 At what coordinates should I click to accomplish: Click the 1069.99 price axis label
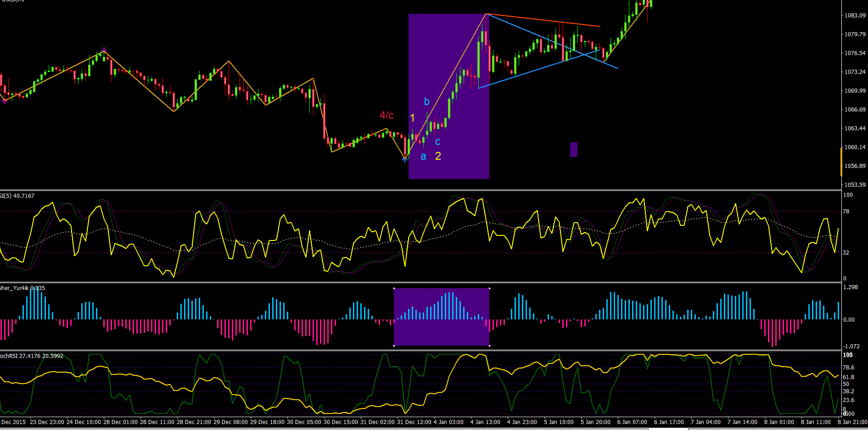[855, 91]
